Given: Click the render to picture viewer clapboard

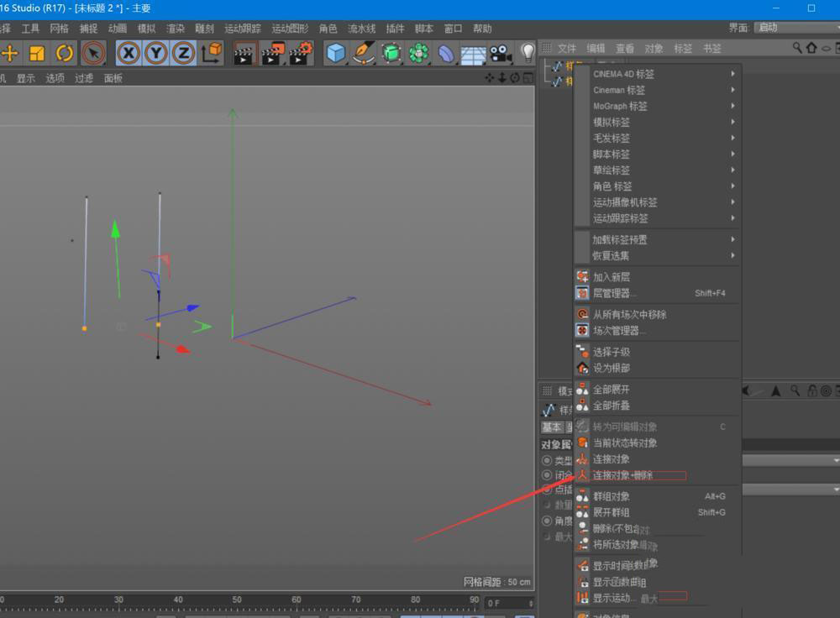Looking at the screenshot, I should pos(272,53).
